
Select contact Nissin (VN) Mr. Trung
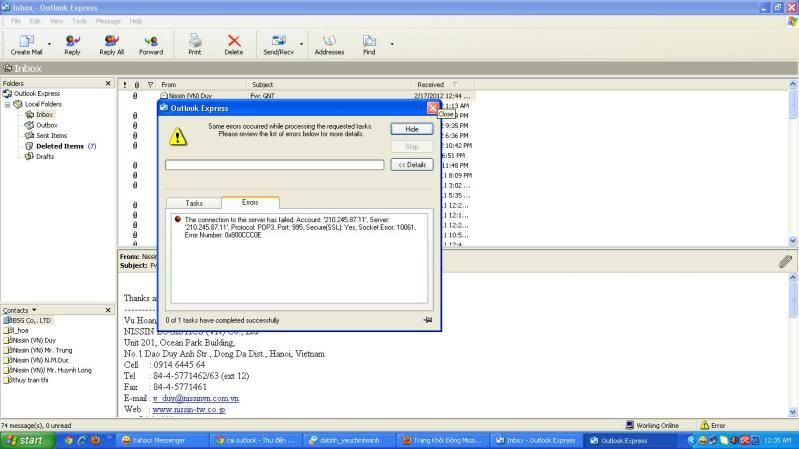pyautogui.click(x=38, y=351)
